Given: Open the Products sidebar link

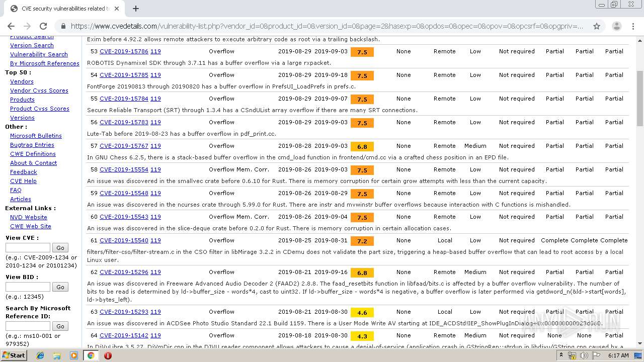Looking at the screenshot, I should 22,100.
